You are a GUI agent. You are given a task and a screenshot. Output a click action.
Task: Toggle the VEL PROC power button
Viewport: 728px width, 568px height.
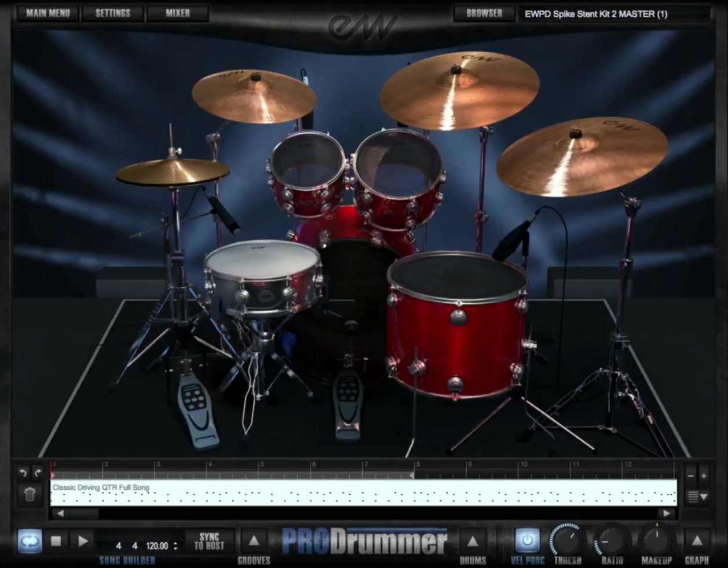[x=527, y=541]
